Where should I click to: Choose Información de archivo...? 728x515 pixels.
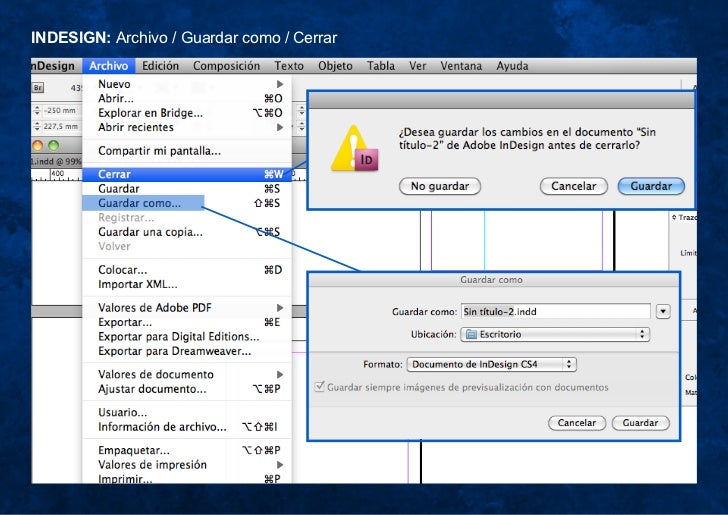(187, 427)
